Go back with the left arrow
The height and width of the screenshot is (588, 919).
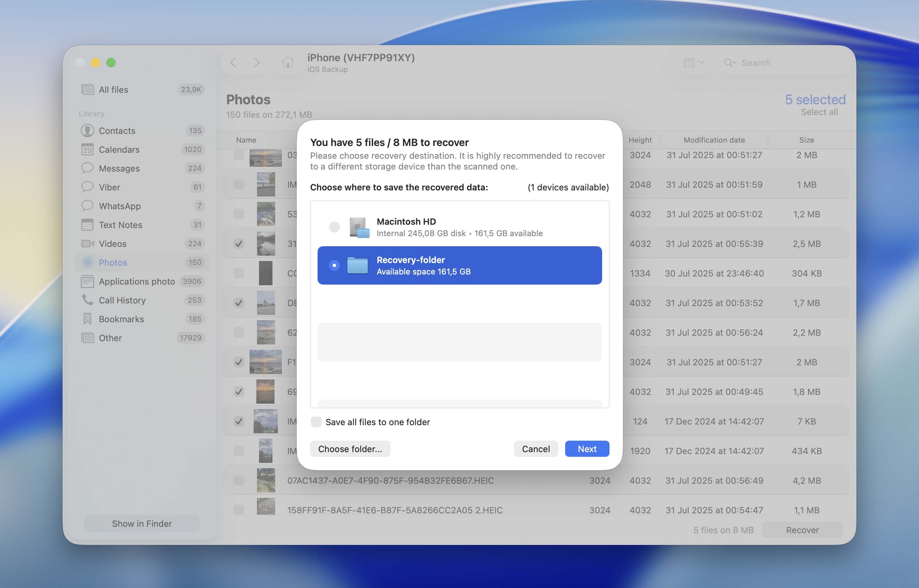pos(233,62)
